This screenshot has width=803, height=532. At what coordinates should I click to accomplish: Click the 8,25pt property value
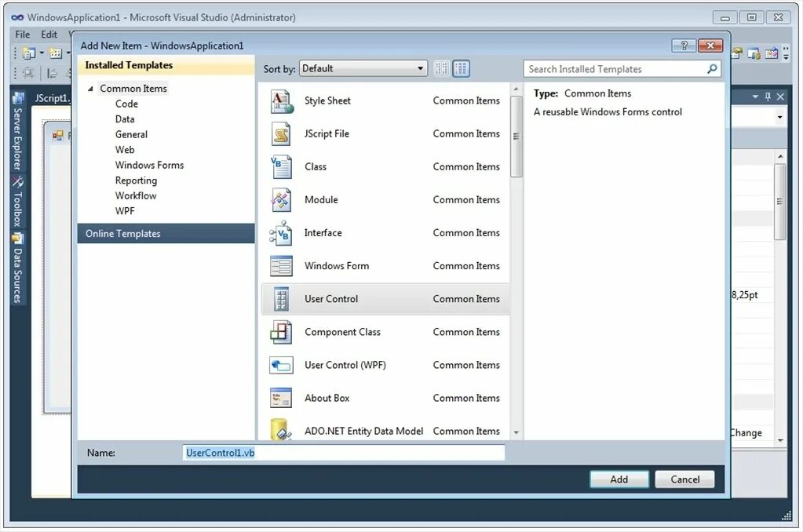pos(745,295)
